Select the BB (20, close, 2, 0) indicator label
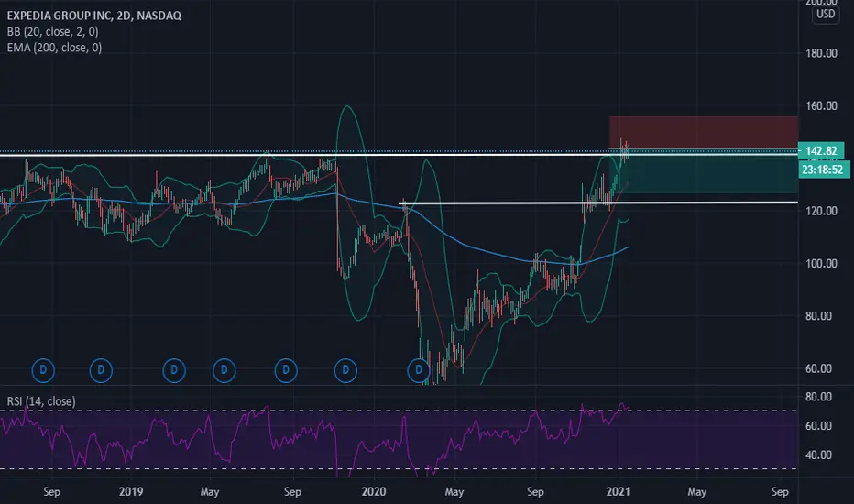 click(x=53, y=31)
